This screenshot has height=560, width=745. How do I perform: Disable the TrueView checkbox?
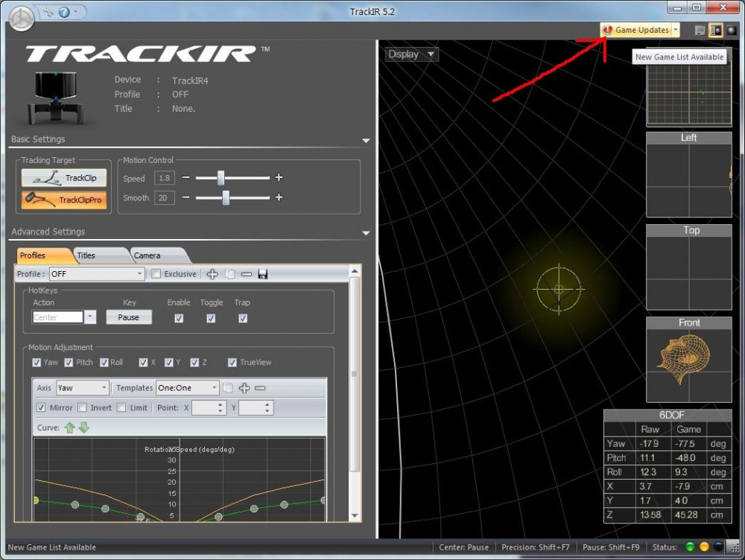tap(232, 363)
